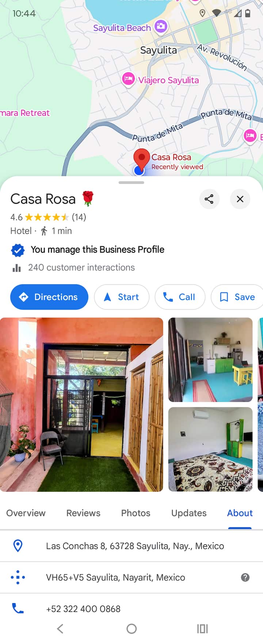Expand the place sheet via its drag handle
The image size is (263, 644).
tap(131, 182)
